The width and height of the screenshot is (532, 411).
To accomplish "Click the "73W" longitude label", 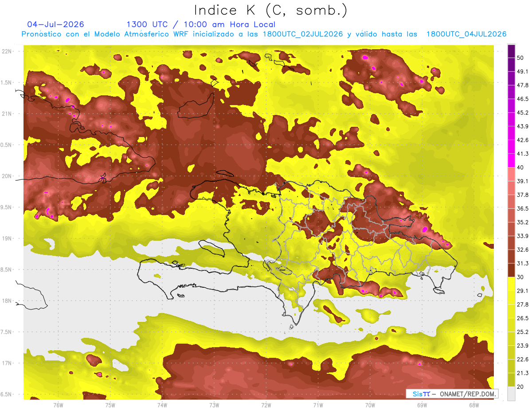I will pos(214,405).
